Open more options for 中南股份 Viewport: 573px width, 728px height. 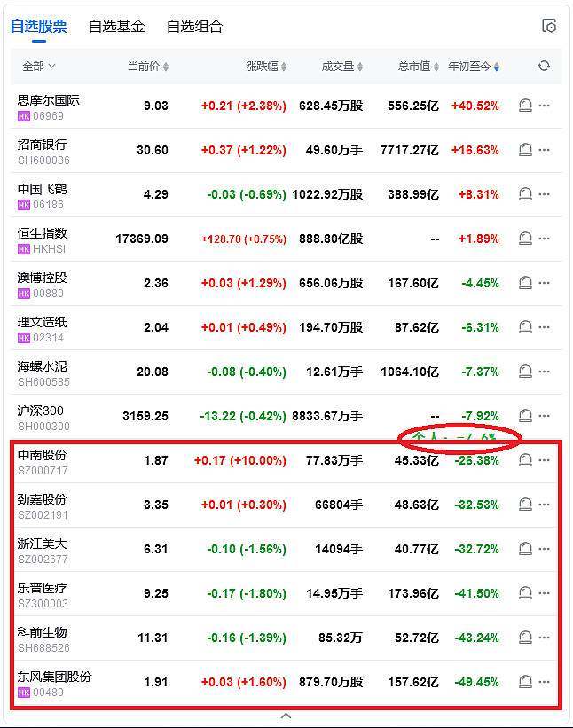point(545,460)
